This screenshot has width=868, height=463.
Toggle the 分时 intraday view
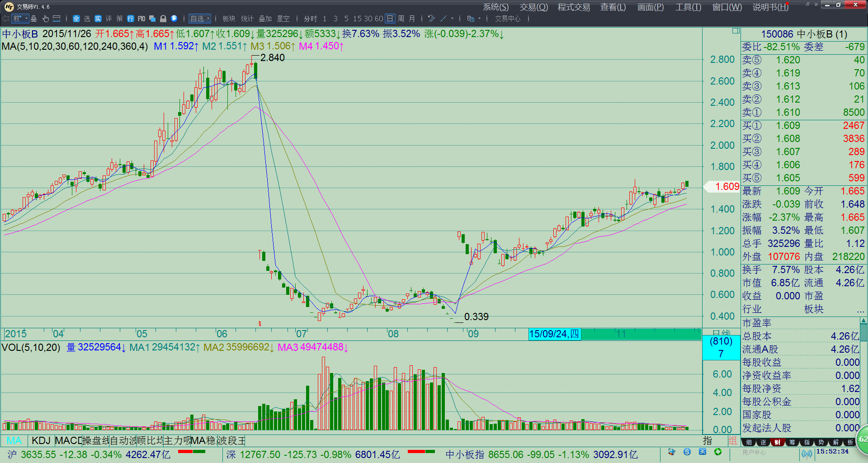[310, 19]
